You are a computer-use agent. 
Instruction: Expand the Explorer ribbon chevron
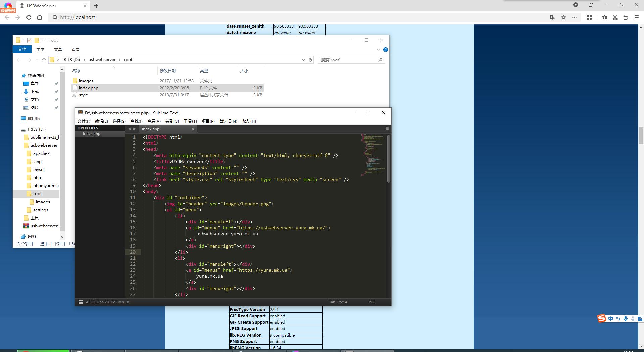pos(378,50)
